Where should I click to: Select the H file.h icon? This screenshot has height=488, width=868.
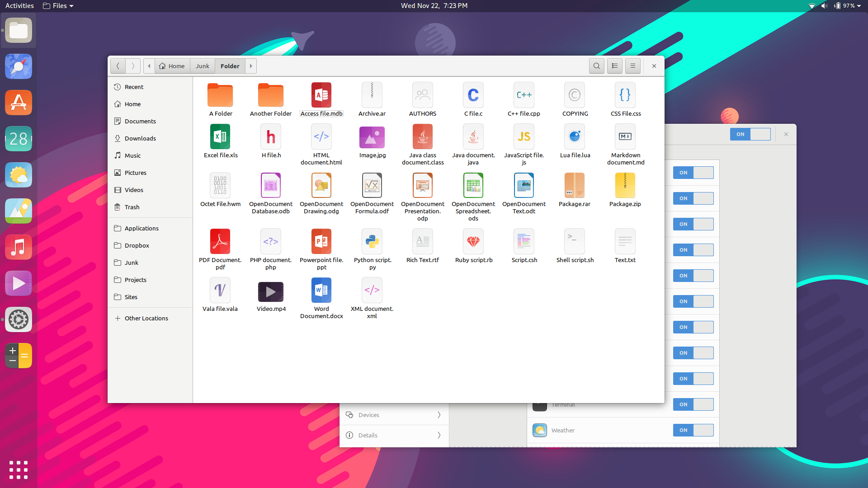(x=271, y=136)
